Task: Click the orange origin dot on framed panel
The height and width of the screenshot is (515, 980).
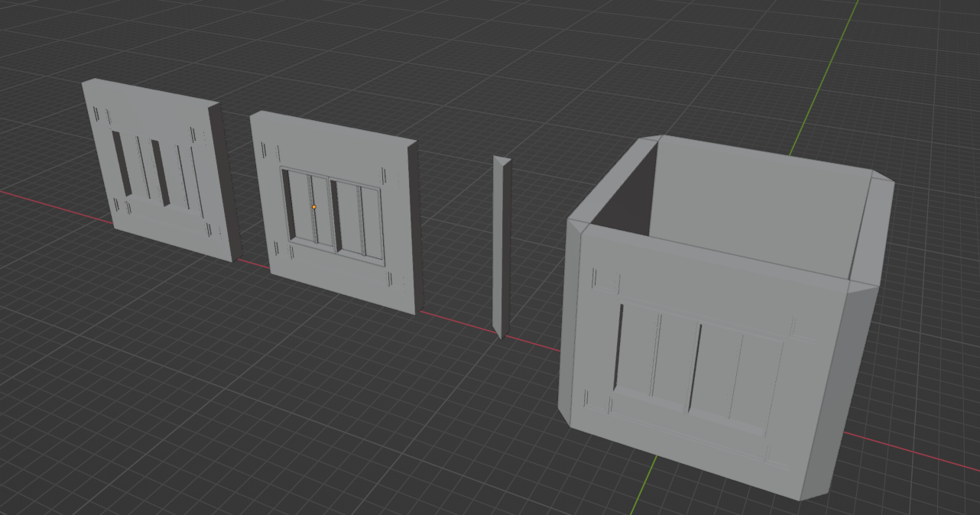Action: pyautogui.click(x=314, y=206)
